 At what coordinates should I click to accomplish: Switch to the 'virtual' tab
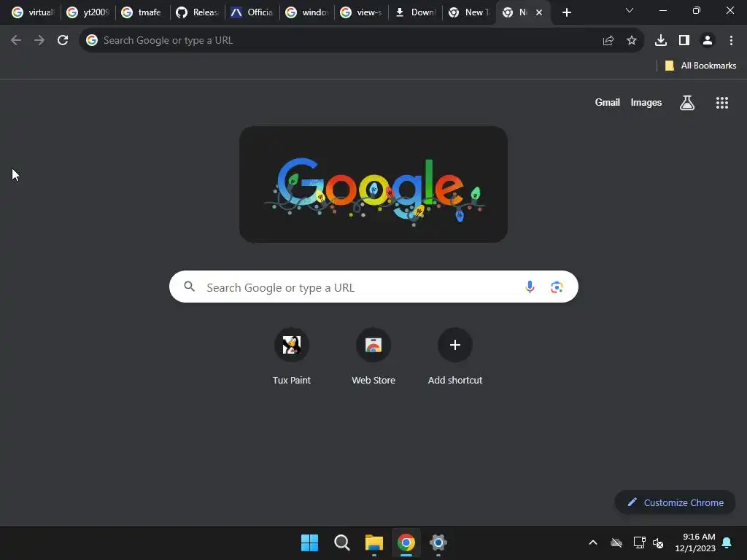point(34,13)
